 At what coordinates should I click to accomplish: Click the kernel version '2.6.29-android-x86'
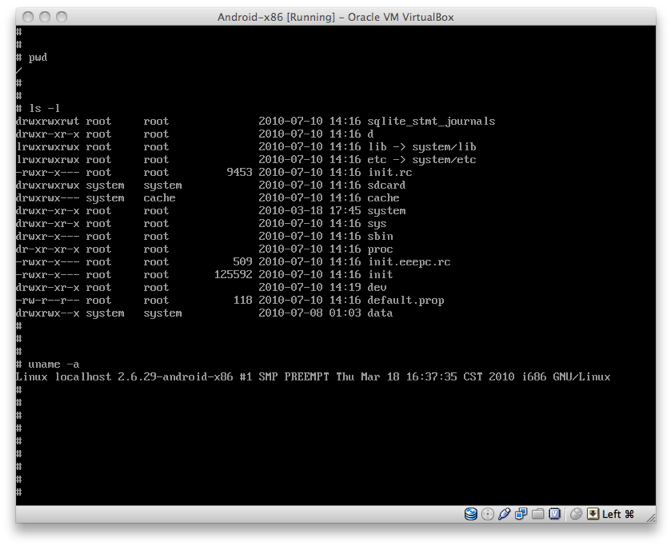(175, 377)
